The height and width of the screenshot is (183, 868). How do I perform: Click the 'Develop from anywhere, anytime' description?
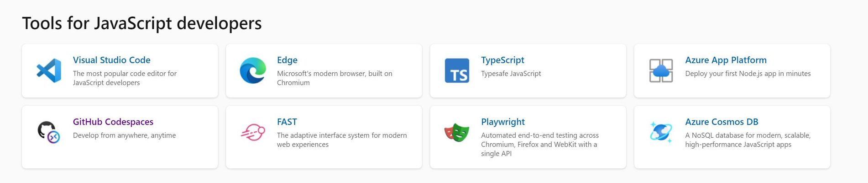point(124,135)
